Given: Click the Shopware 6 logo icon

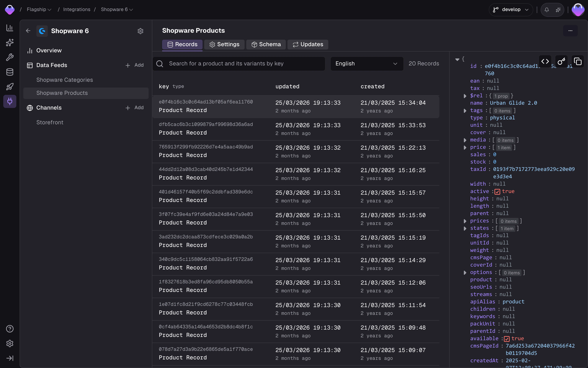Looking at the screenshot, I should pos(42,31).
